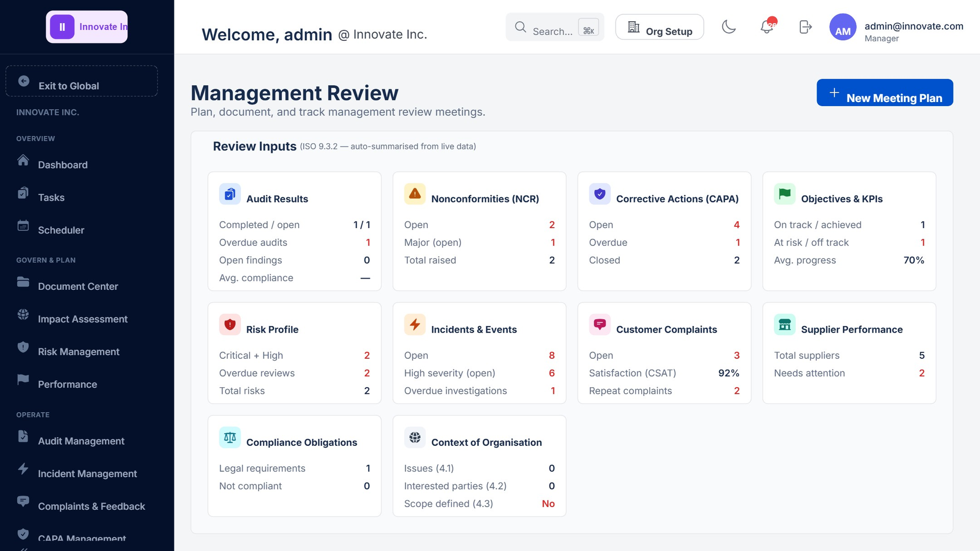Screen dimensions: 980x551
Task: Go to Tasks in the sidebar
Action: [51, 197]
